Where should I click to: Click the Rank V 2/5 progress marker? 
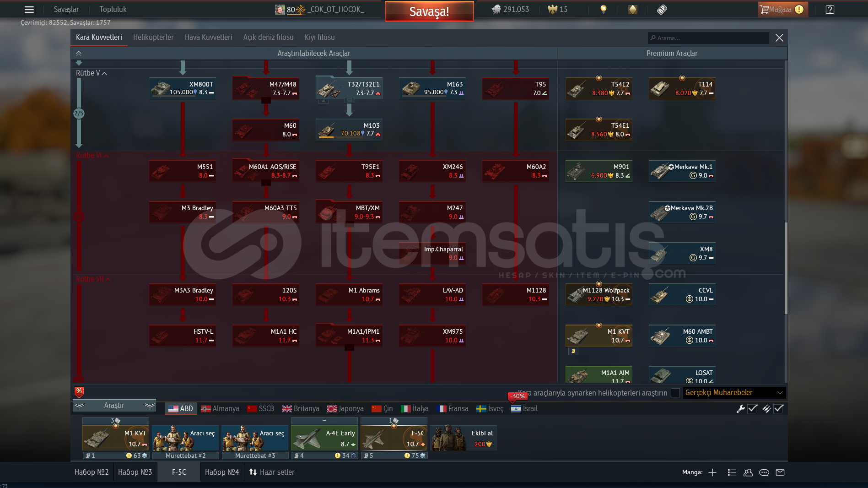click(x=79, y=114)
